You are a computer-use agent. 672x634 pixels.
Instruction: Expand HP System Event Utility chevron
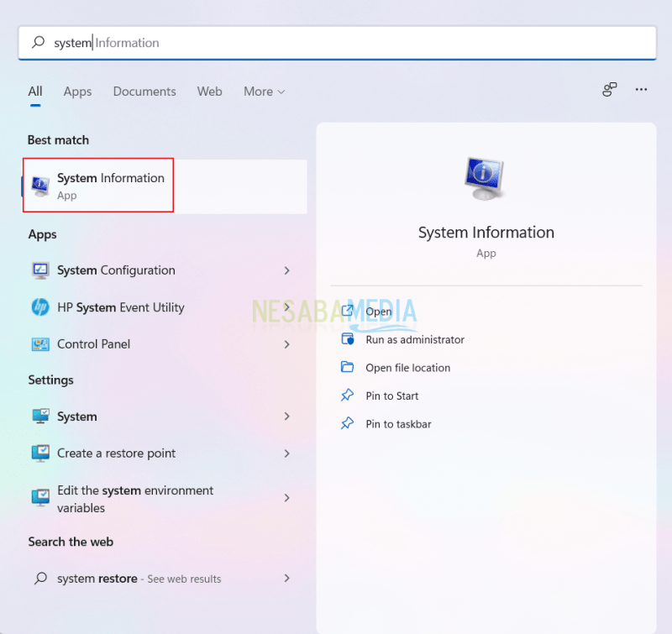tap(286, 307)
